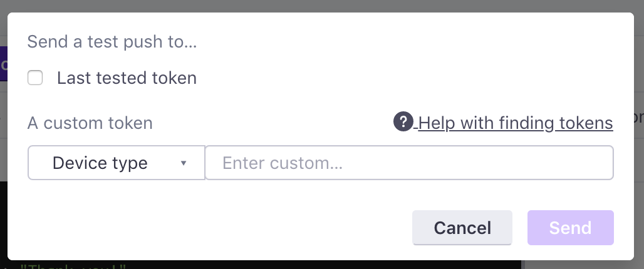
Task: Click the blank area under Last tested token
Action: click(205, 99)
